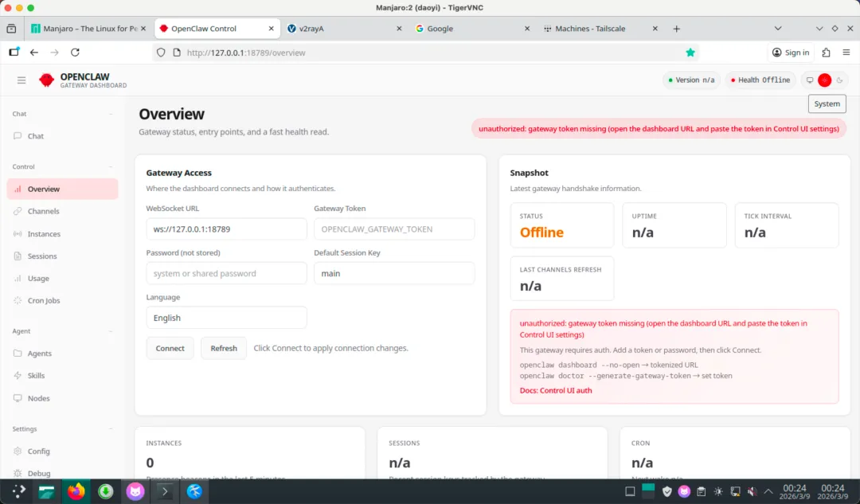
Task: Click the bookmark star icon
Action: point(690,53)
